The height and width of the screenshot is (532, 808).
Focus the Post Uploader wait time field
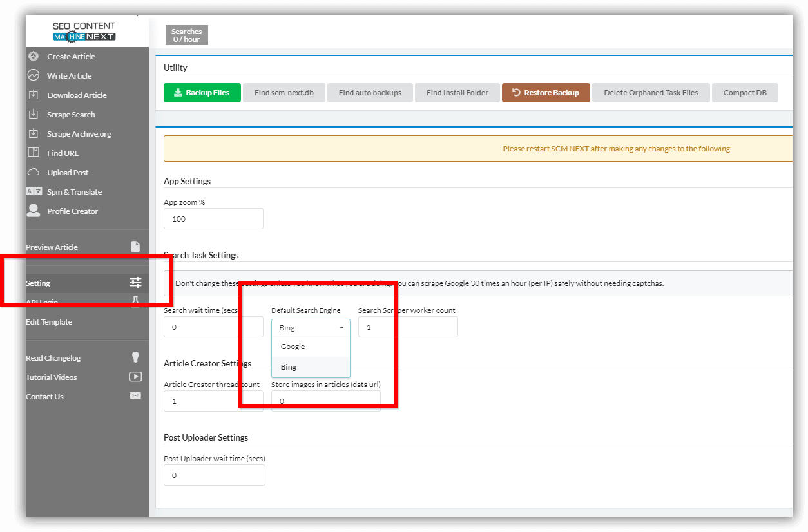214,475
